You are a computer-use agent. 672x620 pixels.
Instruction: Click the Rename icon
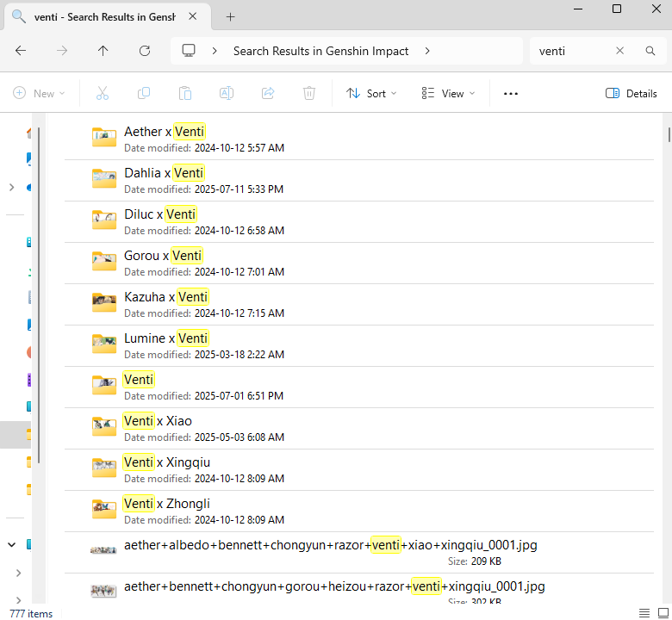pyautogui.click(x=227, y=93)
